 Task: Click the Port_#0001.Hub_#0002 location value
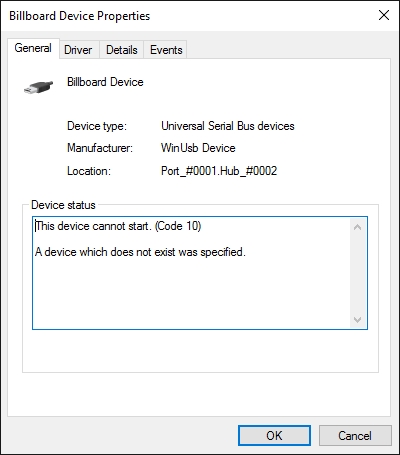[x=219, y=171]
